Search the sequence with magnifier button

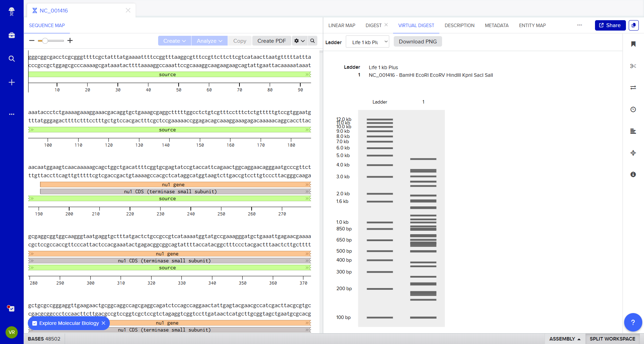click(x=312, y=41)
